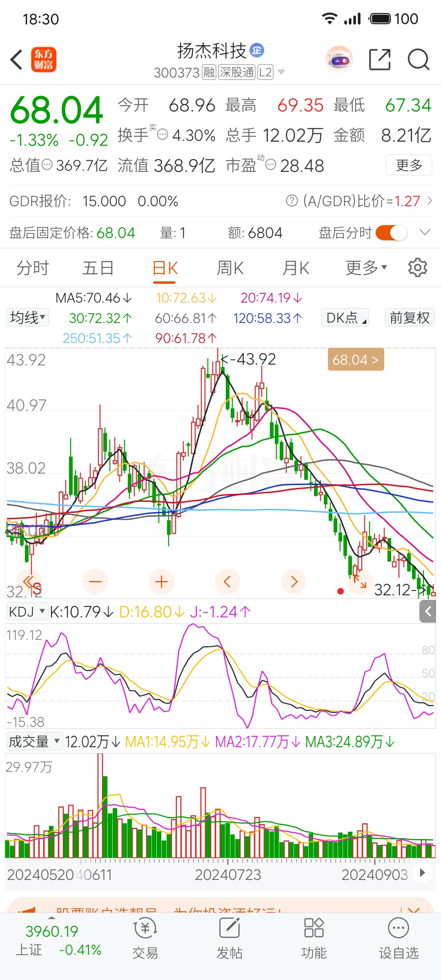Open the robot assistant avatar
Viewport: 441px width, 980px height.
coord(339,60)
